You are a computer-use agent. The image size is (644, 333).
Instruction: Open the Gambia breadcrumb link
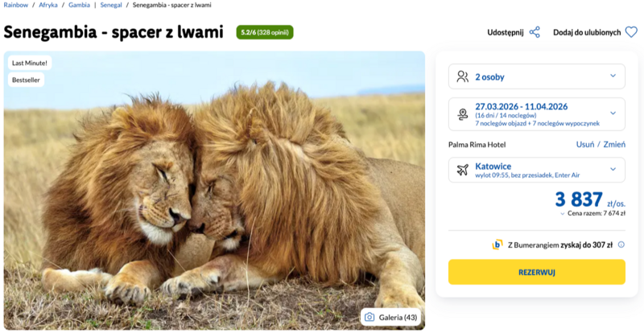(80, 6)
